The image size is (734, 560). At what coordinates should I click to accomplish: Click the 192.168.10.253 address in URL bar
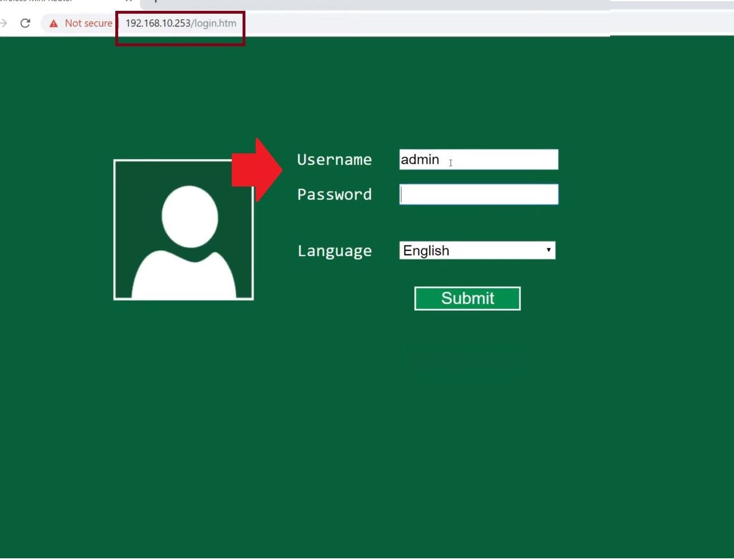coord(158,23)
